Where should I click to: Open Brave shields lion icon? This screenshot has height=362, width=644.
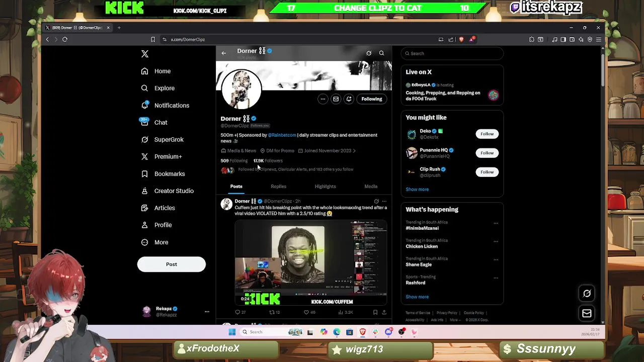[461, 39]
